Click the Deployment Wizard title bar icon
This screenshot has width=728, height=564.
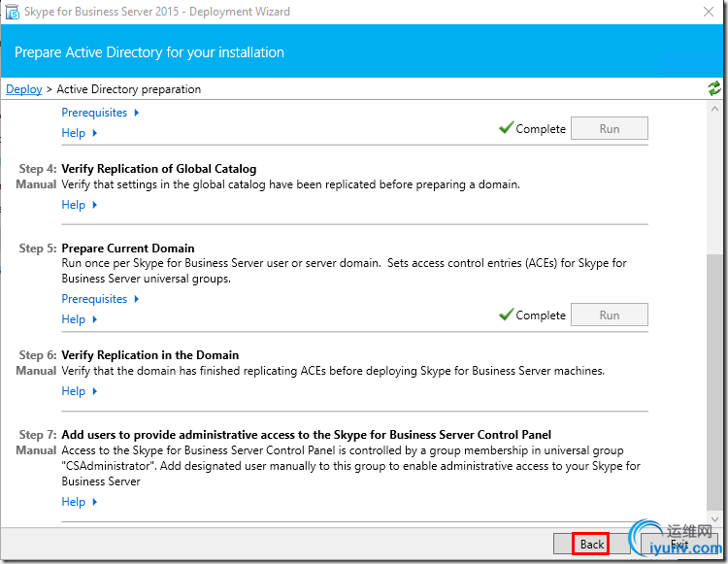[x=13, y=13]
